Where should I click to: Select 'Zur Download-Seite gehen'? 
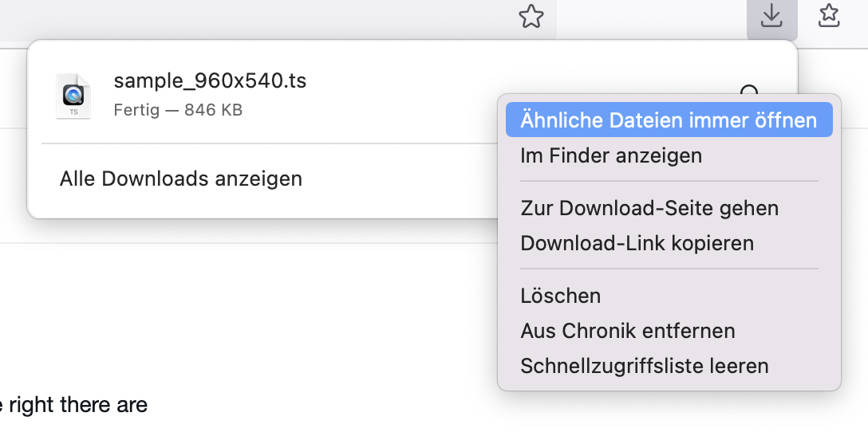[x=649, y=208]
